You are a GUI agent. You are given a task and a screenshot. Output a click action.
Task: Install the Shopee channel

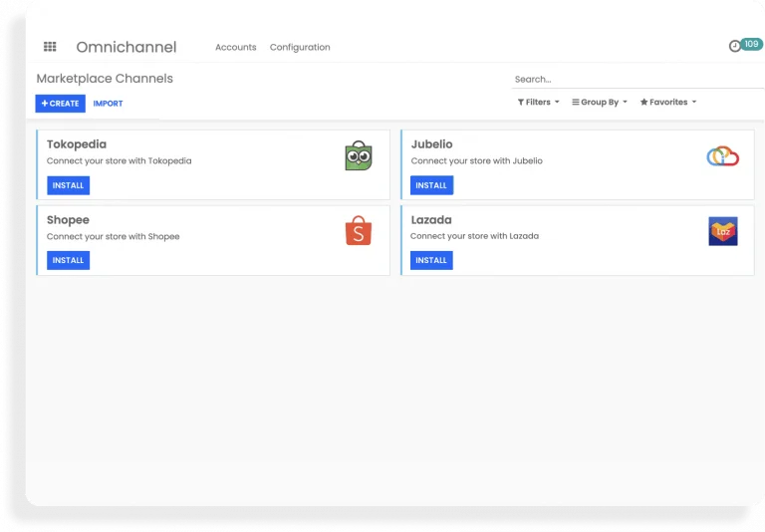point(68,260)
